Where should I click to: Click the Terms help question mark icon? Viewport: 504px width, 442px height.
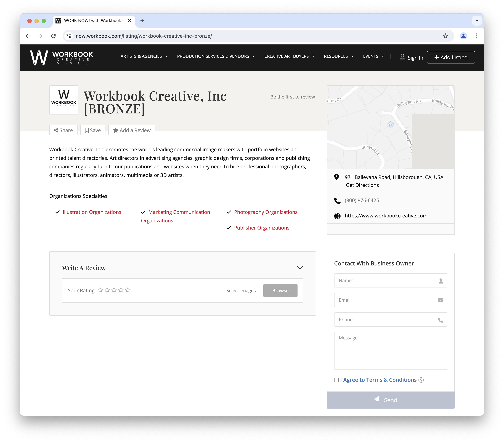421,380
